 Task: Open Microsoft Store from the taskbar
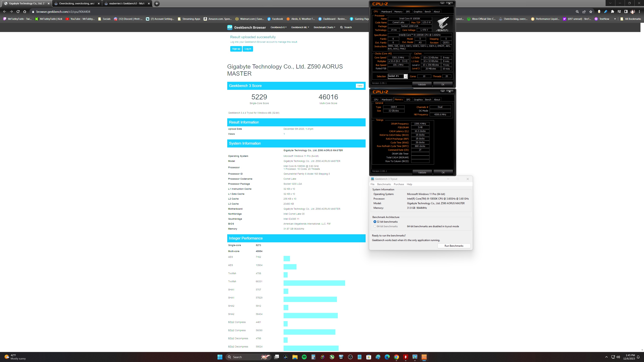(369, 357)
